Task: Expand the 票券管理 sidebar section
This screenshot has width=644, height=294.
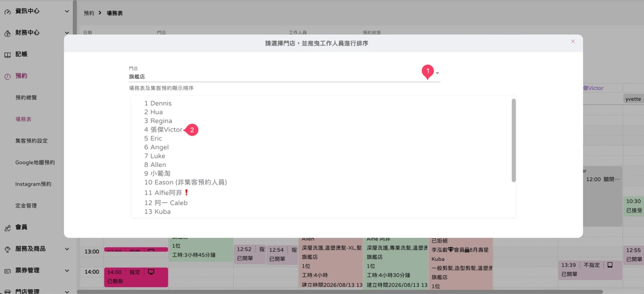Action: tap(67, 270)
